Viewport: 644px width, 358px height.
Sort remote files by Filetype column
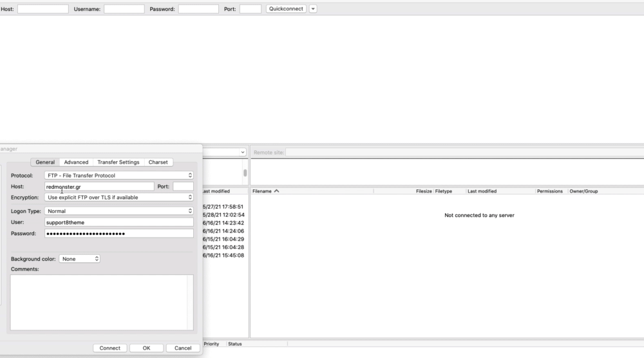(x=450, y=191)
